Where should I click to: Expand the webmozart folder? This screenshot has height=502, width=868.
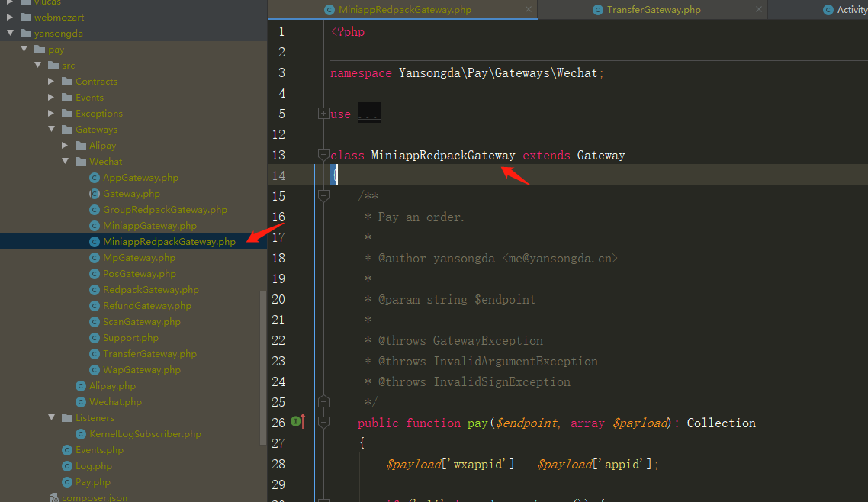point(10,17)
